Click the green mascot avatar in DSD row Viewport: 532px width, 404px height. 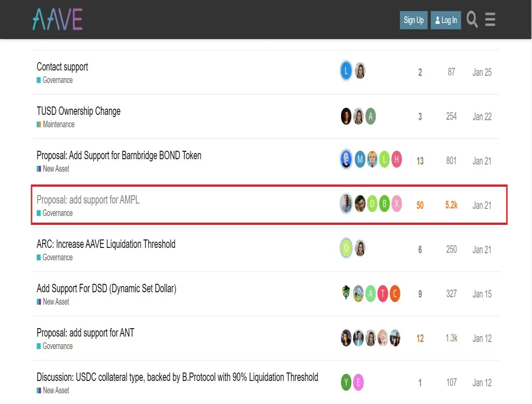coord(346,293)
